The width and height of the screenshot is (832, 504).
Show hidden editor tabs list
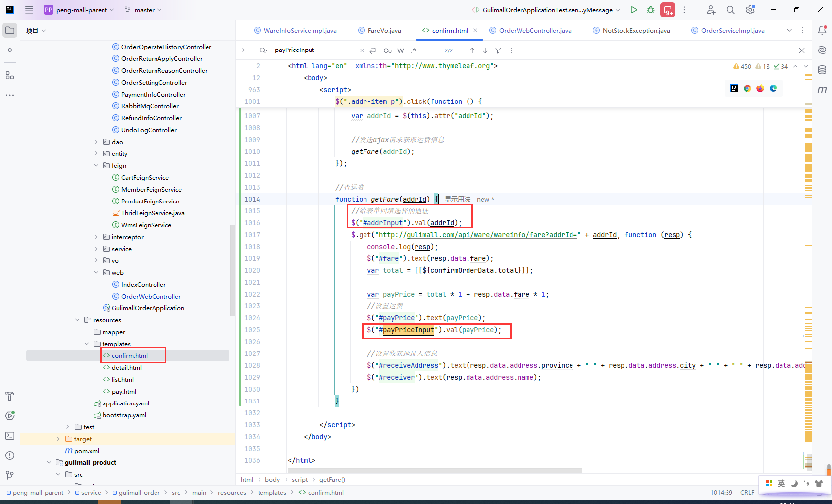[789, 30]
